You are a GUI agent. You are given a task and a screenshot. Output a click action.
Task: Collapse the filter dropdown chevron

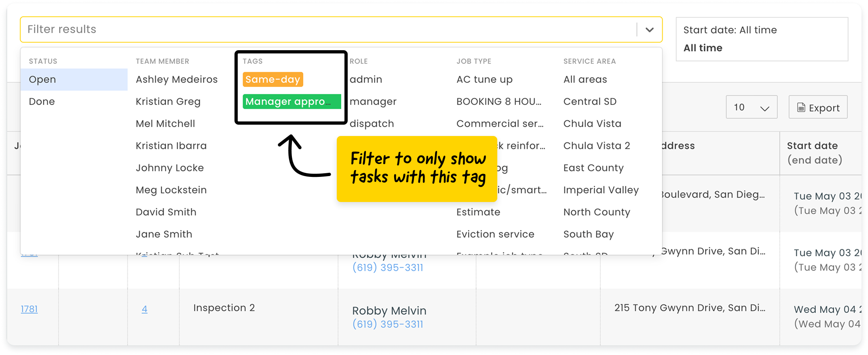tap(649, 30)
